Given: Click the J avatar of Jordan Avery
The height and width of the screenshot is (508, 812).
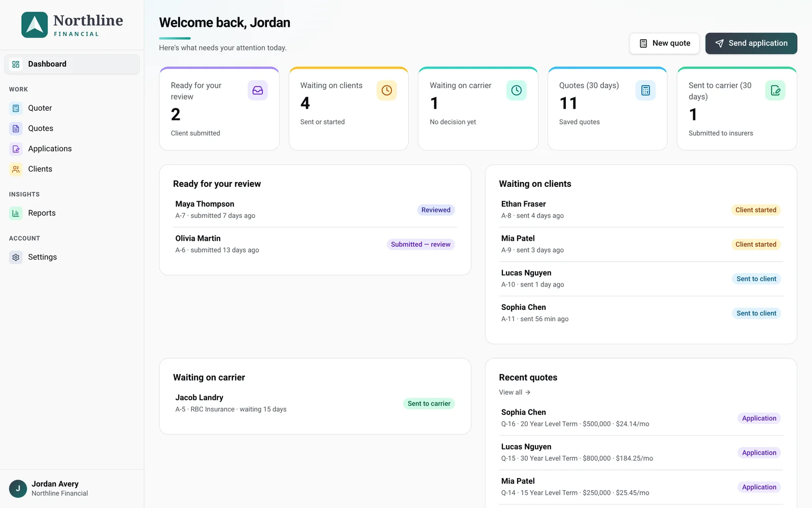Looking at the screenshot, I should click(18, 489).
